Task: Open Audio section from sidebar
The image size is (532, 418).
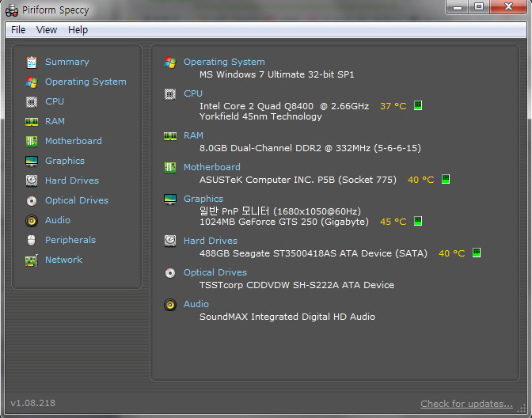Action: [58, 220]
